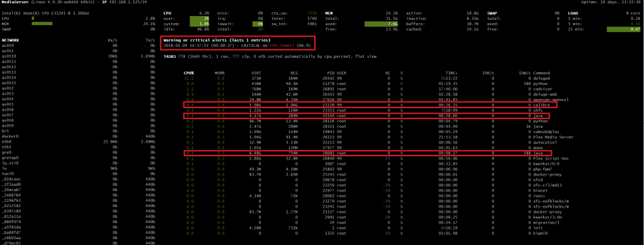The height and width of the screenshot is (245, 644).
Task: Click the LOAD heading
Action: [573, 13]
